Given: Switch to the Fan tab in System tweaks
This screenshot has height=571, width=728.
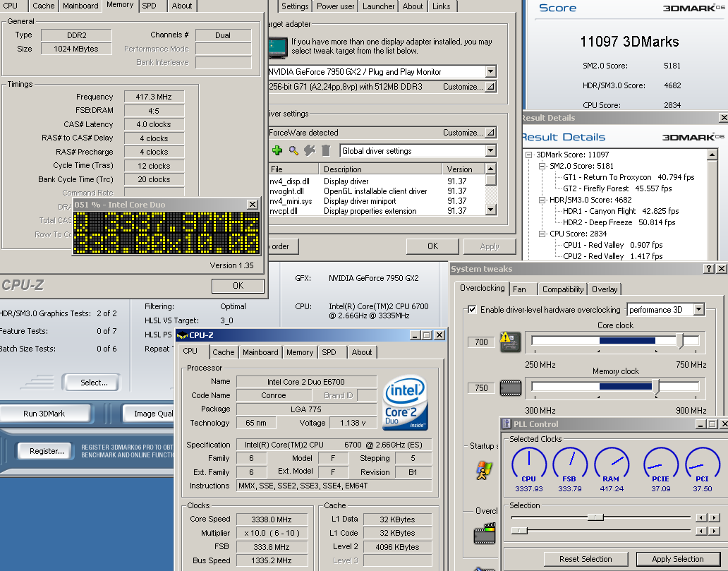Looking at the screenshot, I should pyautogui.click(x=519, y=289).
